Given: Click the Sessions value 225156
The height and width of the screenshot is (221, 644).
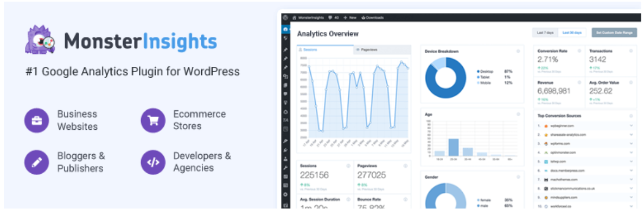Looking at the screenshot, I should (314, 175).
